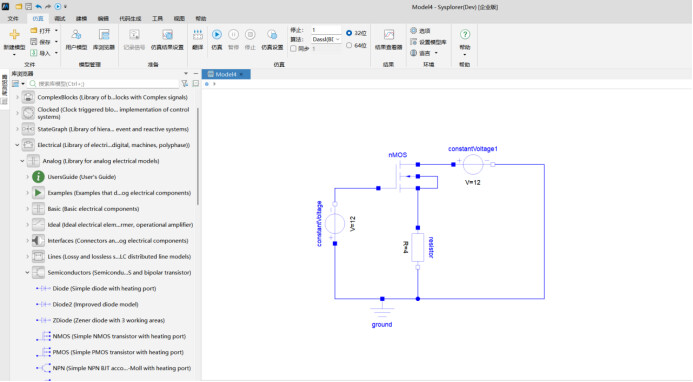Image resolution: width=693 pixels, height=382 pixels.
Task: Select the constantVoltage1 source on canvas
Action: point(472,164)
